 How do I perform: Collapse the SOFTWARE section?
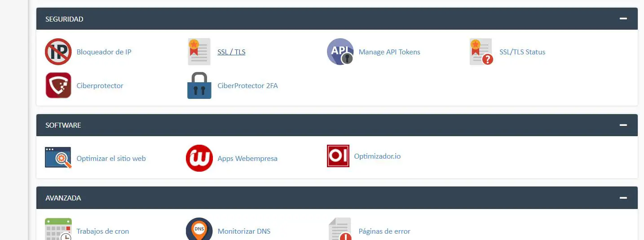pos(623,125)
